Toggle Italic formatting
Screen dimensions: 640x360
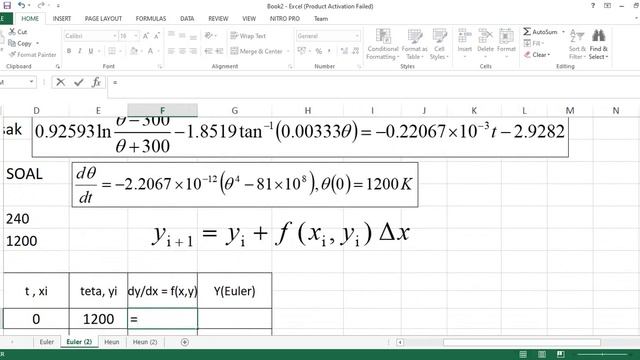(80, 51)
